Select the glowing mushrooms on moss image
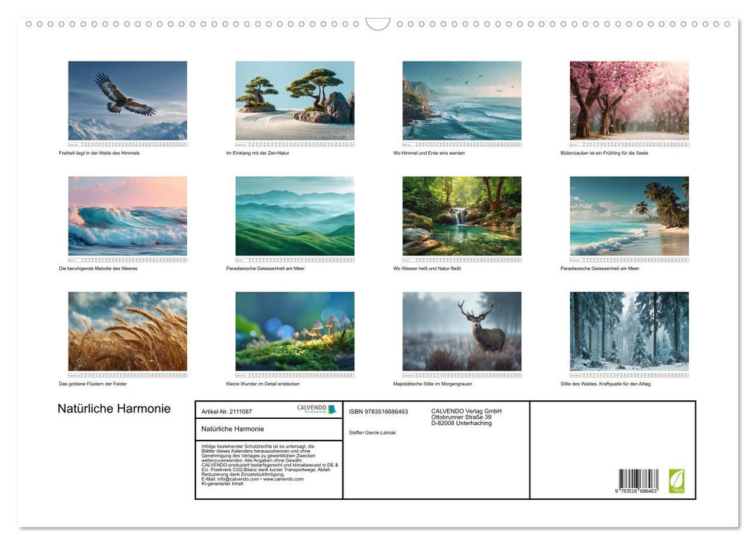 pyautogui.click(x=294, y=331)
